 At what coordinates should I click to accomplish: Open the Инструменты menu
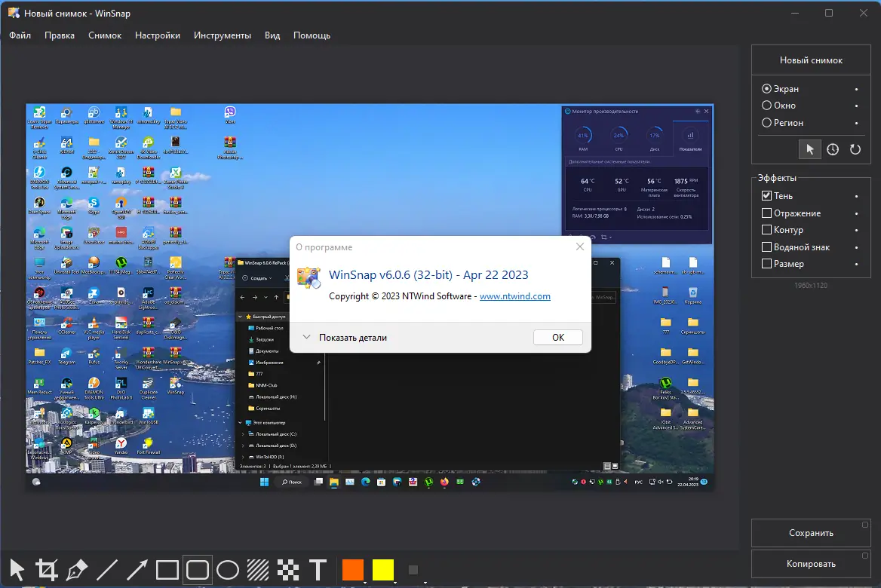pos(223,35)
